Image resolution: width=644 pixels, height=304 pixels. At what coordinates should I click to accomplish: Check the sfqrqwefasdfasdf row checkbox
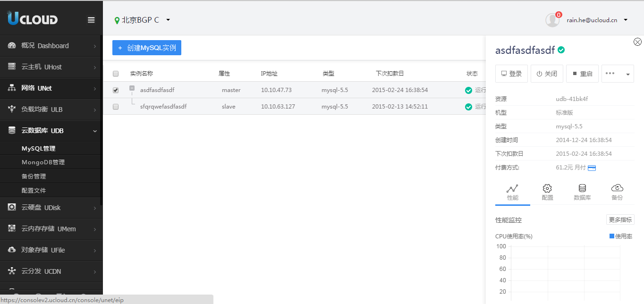point(116,107)
